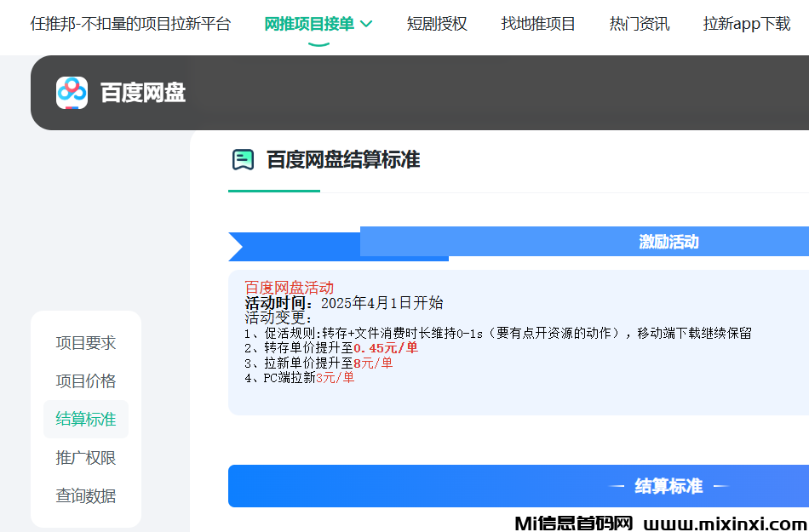Expand the chevron next to 网推项目接单
This screenshot has height=532, width=809.
tap(367, 24)
